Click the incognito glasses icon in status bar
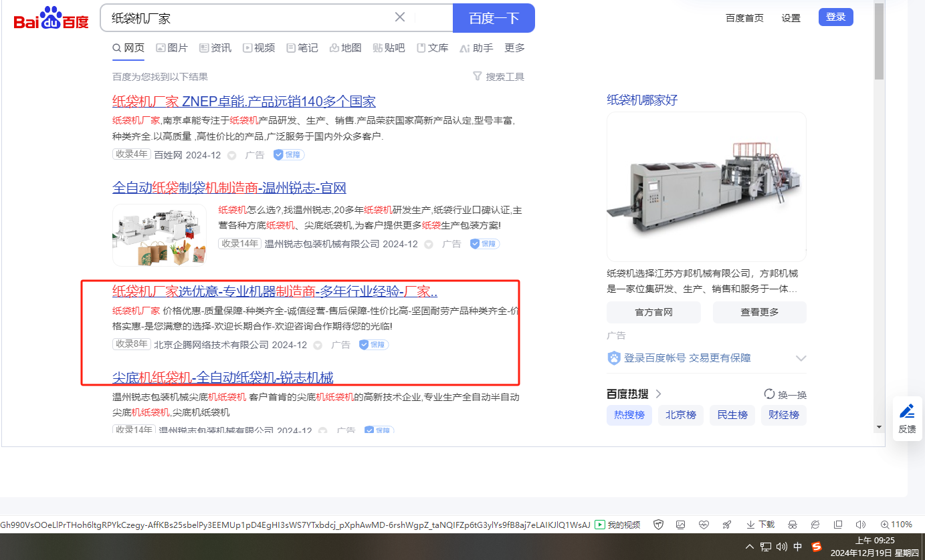Screen dimensions: 925x560 pyautogui.click(x=793, y=525)
